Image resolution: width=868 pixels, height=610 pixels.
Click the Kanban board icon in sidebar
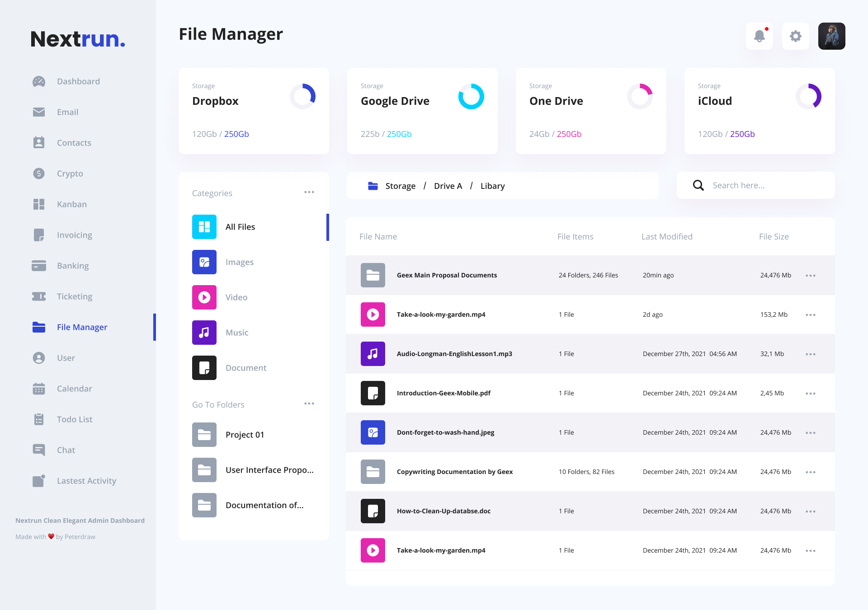pos(39,204)
